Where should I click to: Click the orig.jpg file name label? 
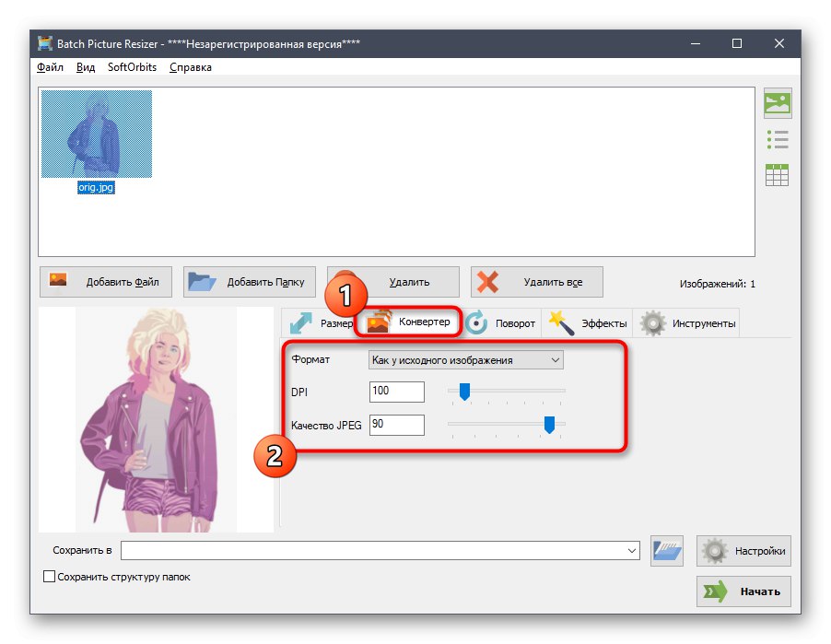click(96, 188)
